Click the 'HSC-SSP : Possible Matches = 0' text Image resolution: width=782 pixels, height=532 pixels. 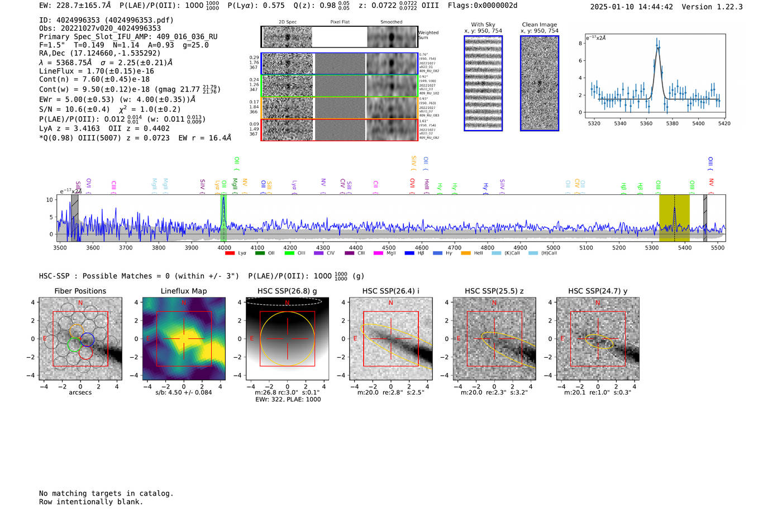coord(104,276)
